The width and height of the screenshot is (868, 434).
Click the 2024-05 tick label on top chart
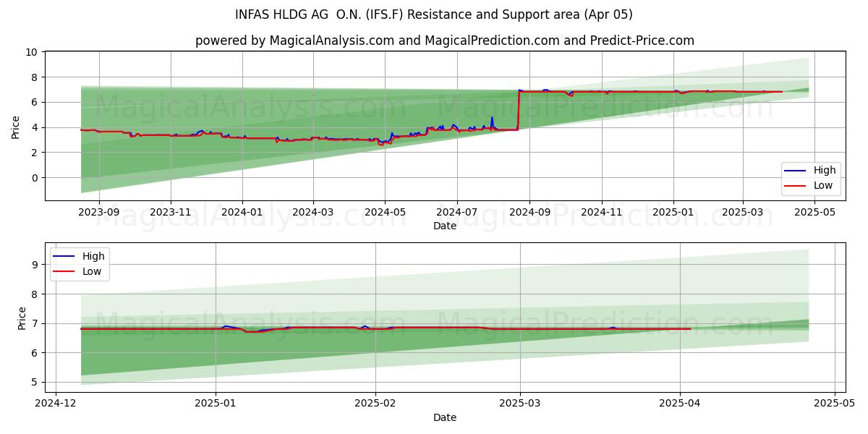click(384, 213)
